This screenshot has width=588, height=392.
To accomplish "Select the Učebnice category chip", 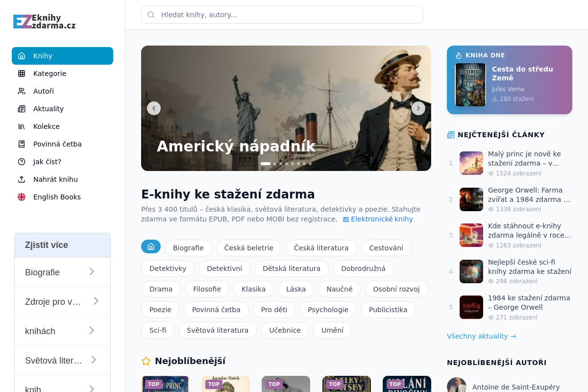I will point(285,330).
